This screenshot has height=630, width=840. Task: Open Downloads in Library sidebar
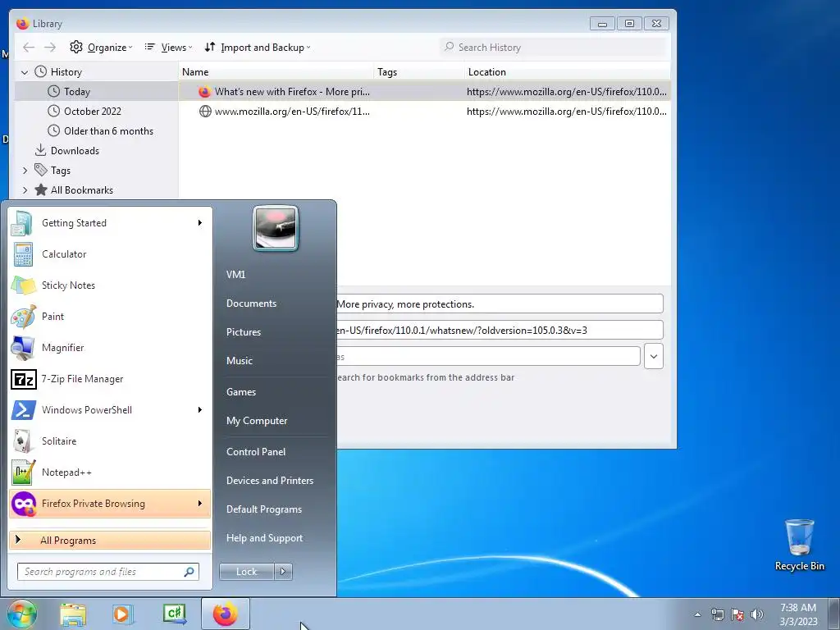(75, 151)
